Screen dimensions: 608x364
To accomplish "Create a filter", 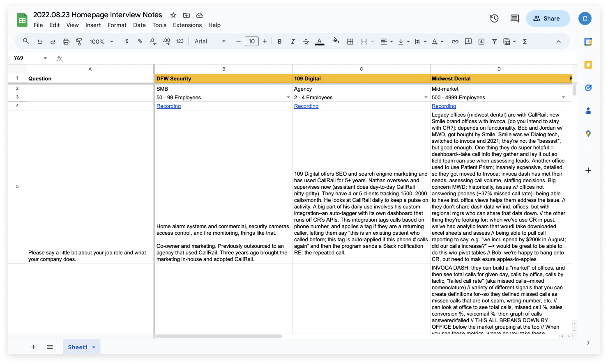I will (x=495, y=41).
